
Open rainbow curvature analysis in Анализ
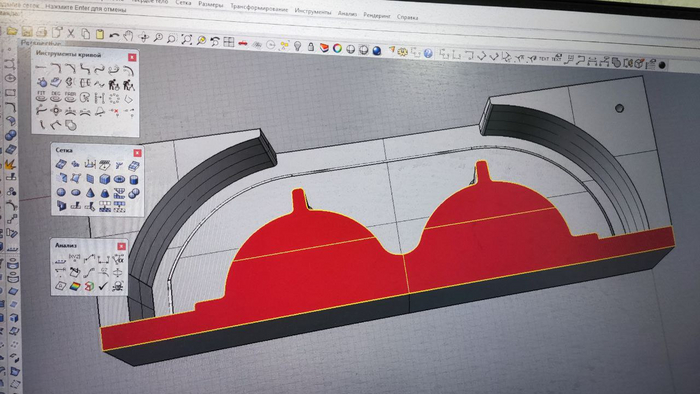click(75, 286)
